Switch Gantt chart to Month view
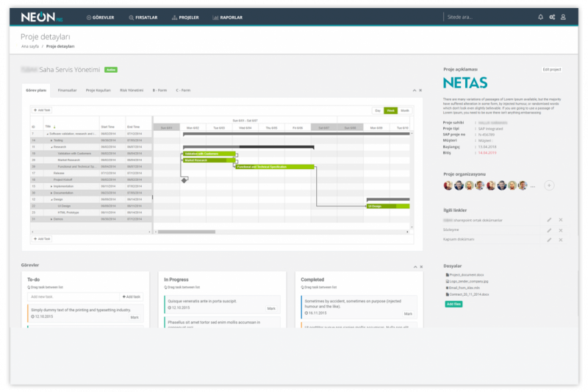This screenshot has width=588, height=392. click(x=405, y=110)
